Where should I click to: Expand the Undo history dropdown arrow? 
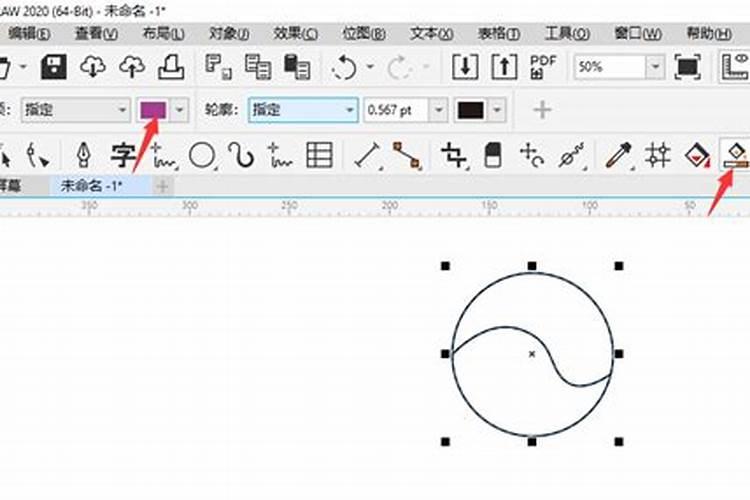370,67
